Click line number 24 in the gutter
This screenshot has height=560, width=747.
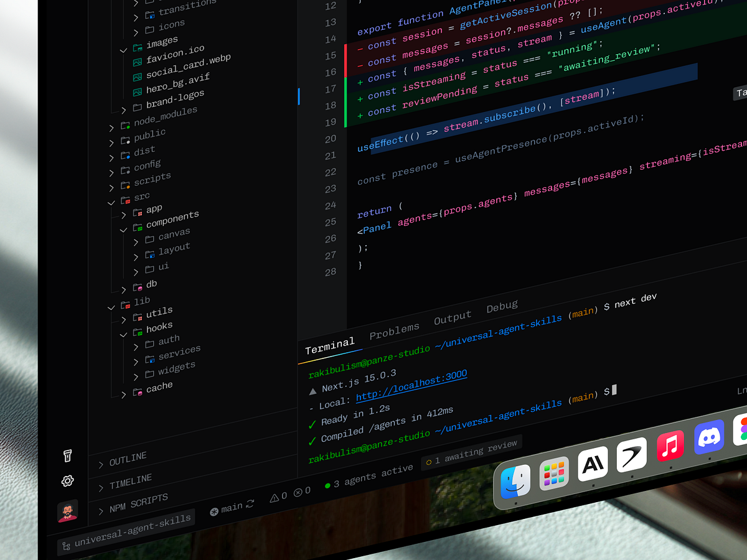tap(330, 205)
